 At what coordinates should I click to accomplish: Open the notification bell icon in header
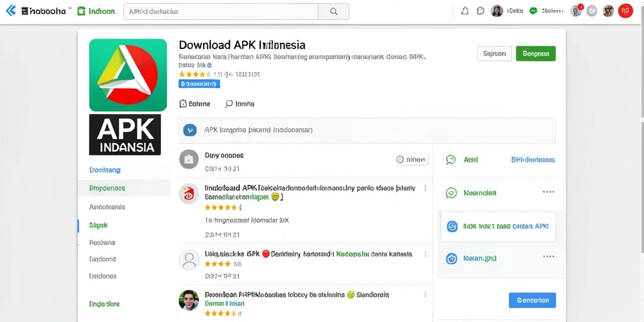[465, 11]
